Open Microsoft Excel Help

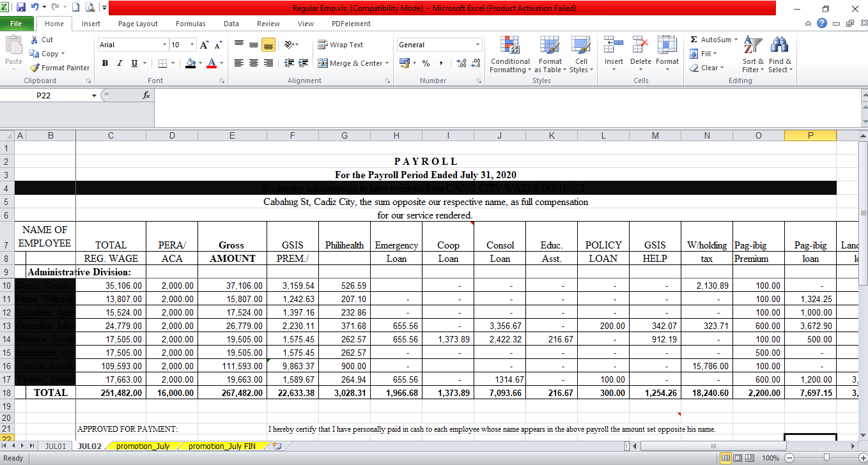coord(822,24)
